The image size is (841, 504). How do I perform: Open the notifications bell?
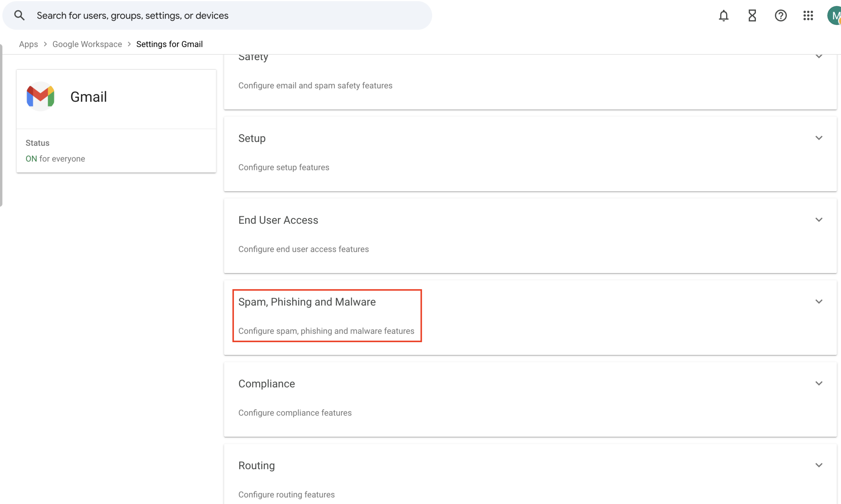[x=723, y=16]
